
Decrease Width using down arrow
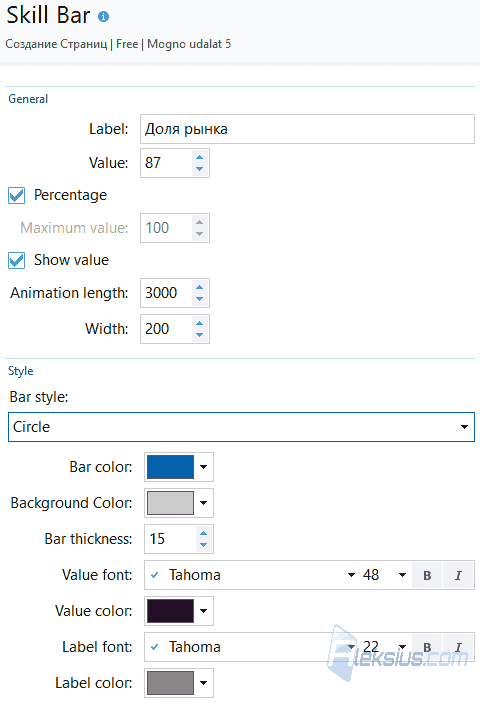(199, 335)
